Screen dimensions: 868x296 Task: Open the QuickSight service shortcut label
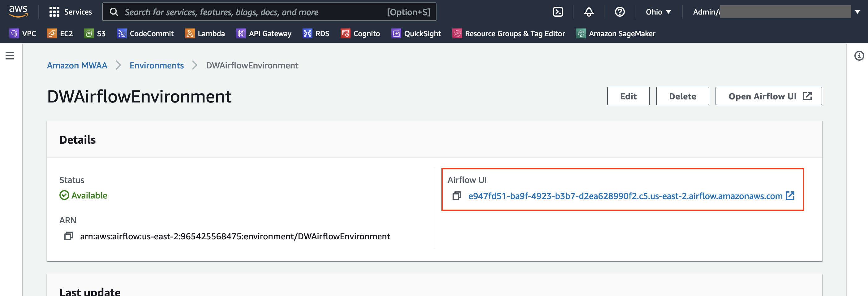click(423, 33)
